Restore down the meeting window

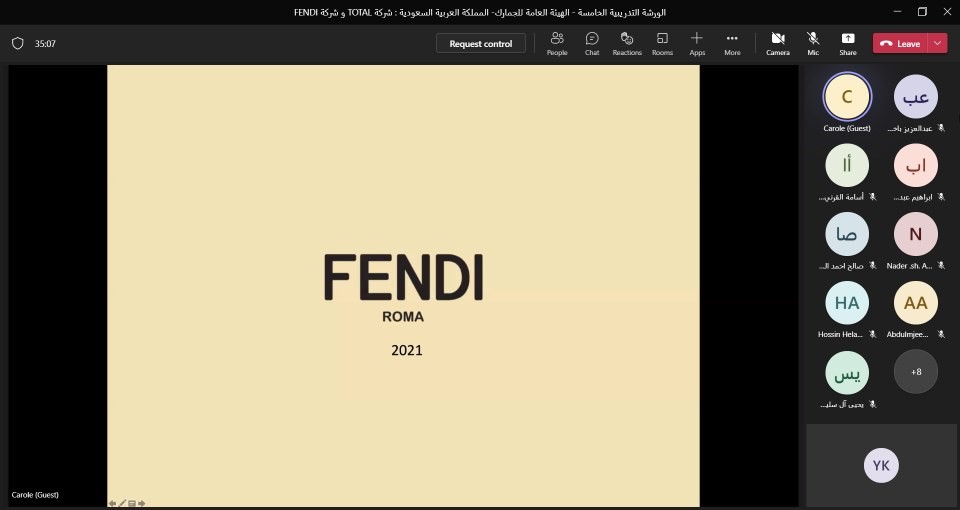(923, 12)
